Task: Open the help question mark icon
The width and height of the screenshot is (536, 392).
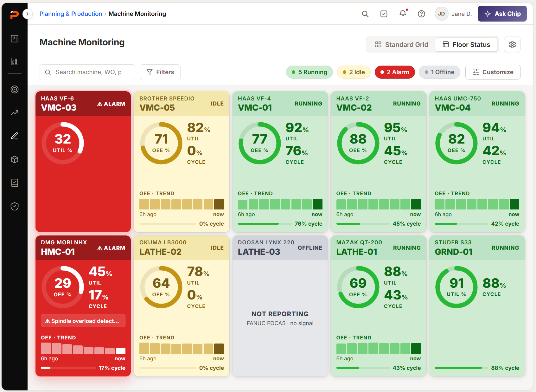Action: [421, 14]
